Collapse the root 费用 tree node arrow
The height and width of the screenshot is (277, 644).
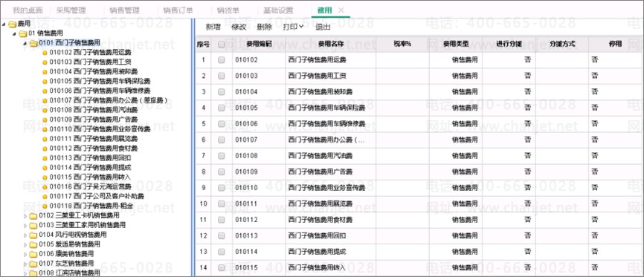coord(4,25)
